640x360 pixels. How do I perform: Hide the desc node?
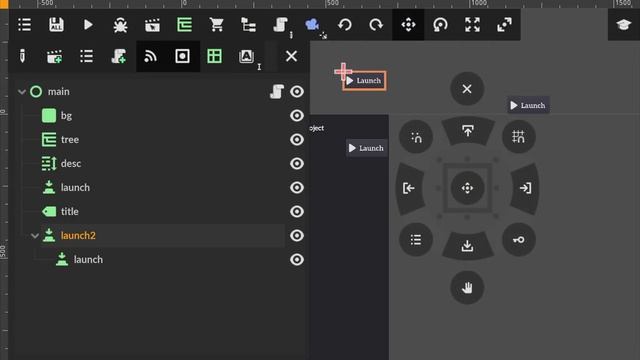tap(297, 164)
